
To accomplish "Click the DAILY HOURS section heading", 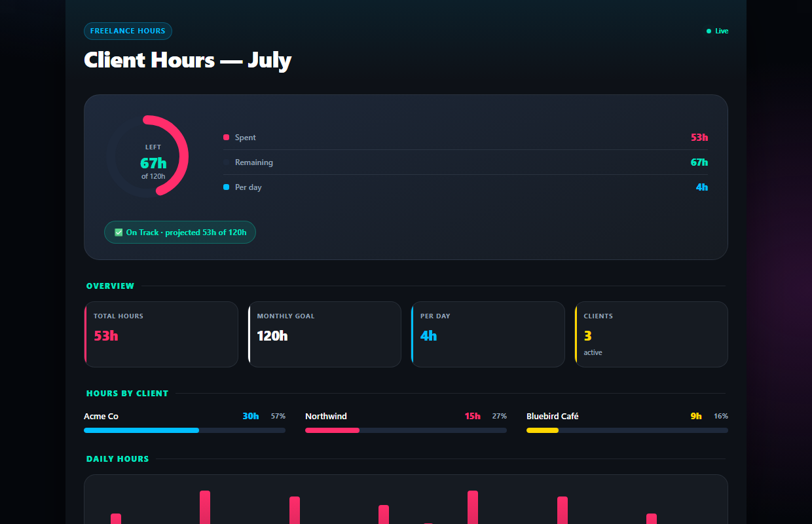I will click(x=118, y=459).
